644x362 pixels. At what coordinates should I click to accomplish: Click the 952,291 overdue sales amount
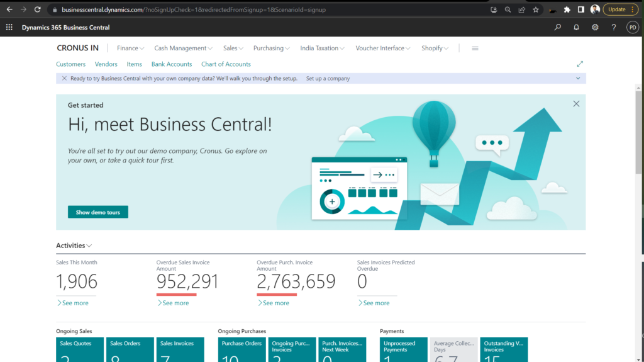pyautogui.click(x=187, y=281)
